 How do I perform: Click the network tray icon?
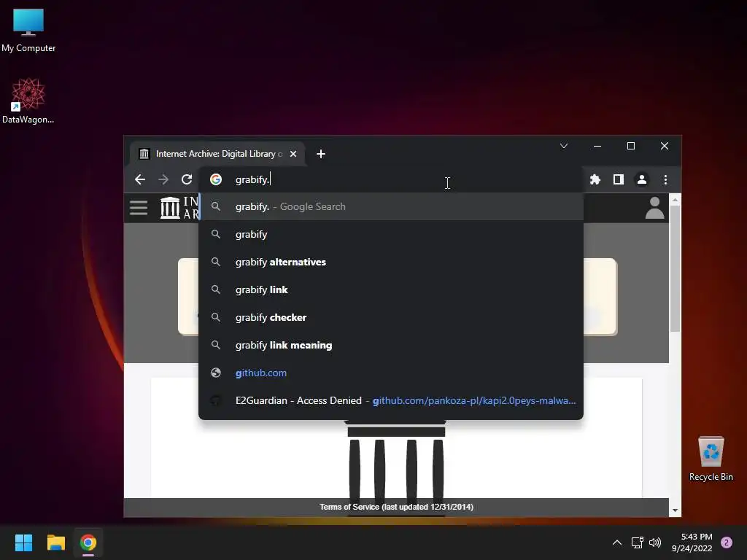[637, 542]
